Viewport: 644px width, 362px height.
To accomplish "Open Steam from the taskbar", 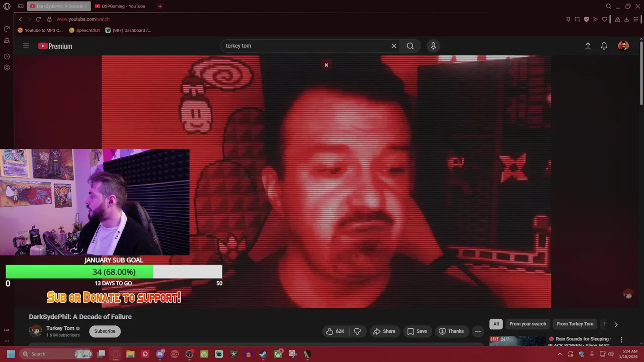I will tap(263, 354).
